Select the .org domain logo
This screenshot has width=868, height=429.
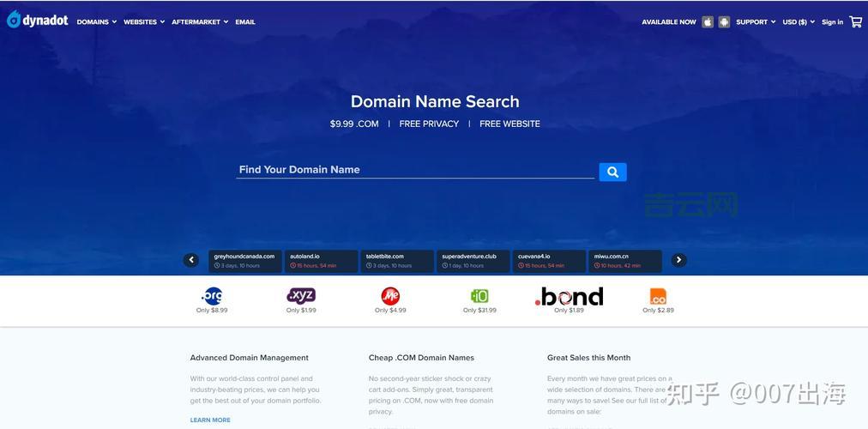coord(212,296)
